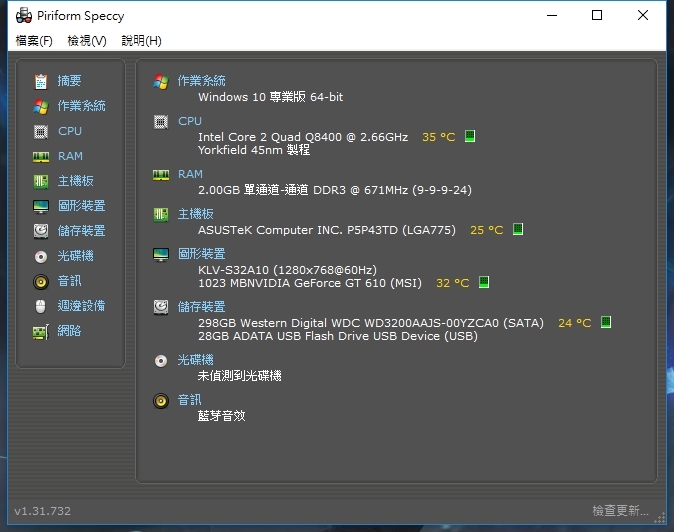Open sidebar 音訊 label

(x=69, y=281)
